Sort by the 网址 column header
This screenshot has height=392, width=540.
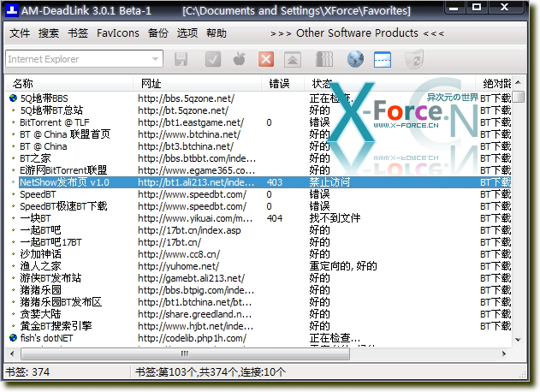coord(197,83)
